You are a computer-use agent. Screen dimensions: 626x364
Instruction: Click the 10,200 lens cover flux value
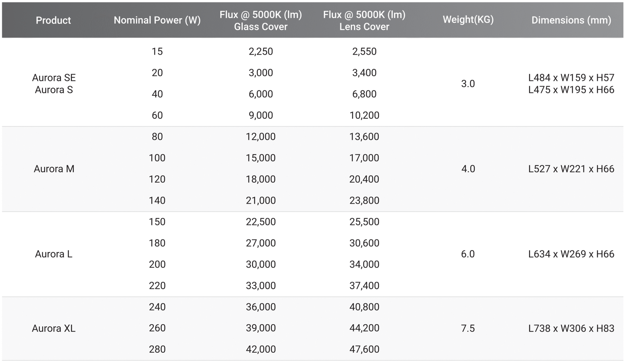(x=364, y=115)
